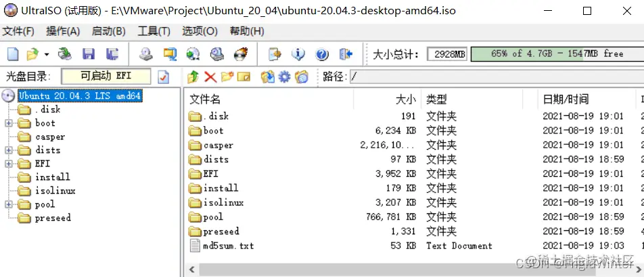
Task: Click the 2928MB total size box
Action: click(447, 54)
